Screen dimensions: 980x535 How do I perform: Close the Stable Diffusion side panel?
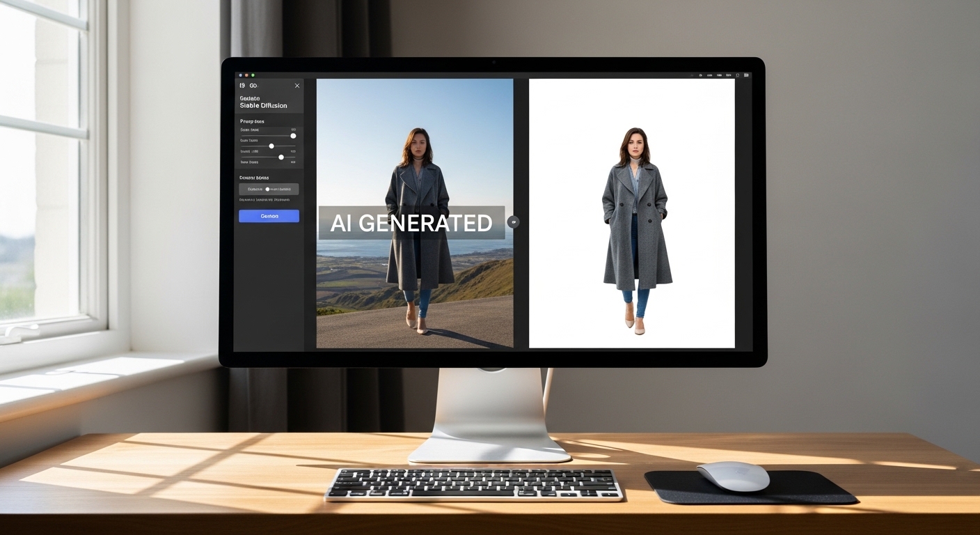(297, 86)
